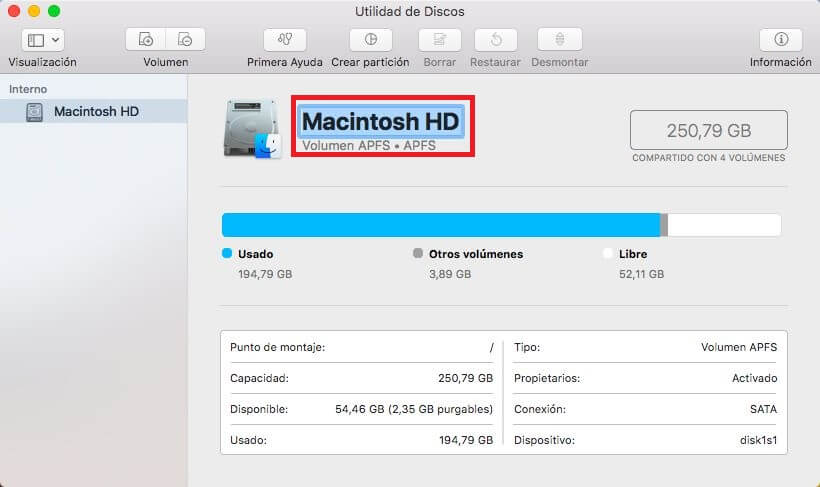
Task: Open the Visualización sidebar view dropdown
Action: pos(43,40)
